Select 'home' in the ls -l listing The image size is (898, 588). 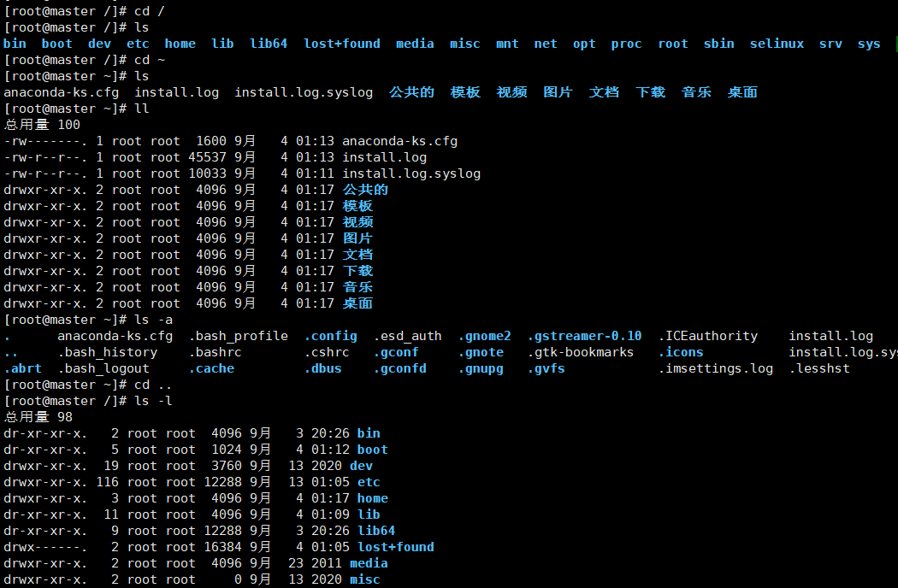(x=372, y=498)
